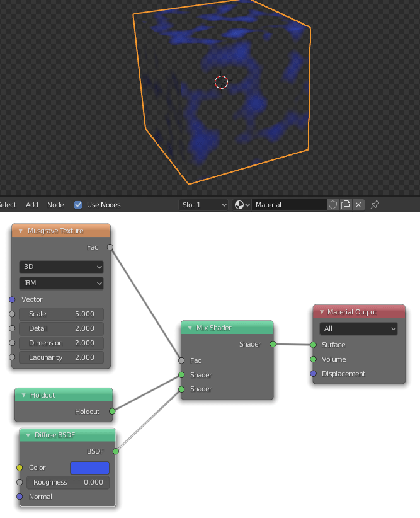
Task: Collapse the Mix Shader node
Action: click(190, 328)
